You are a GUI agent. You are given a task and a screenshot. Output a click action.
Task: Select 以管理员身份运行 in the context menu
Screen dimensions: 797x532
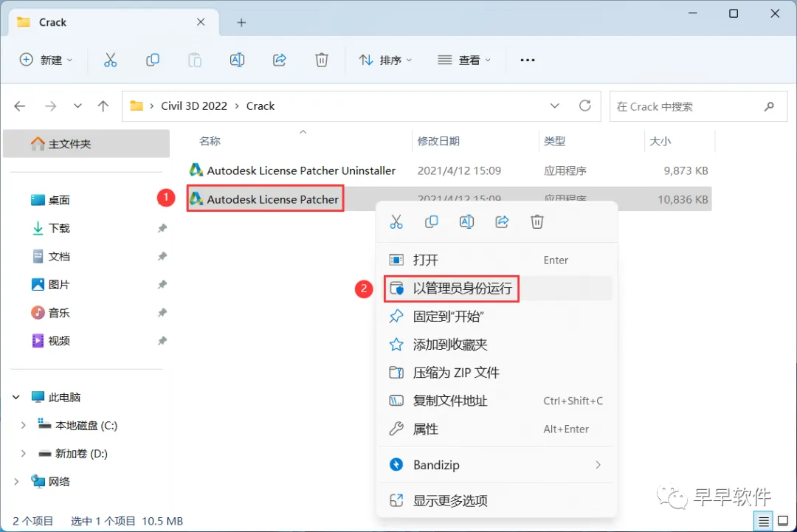[497, 289]
